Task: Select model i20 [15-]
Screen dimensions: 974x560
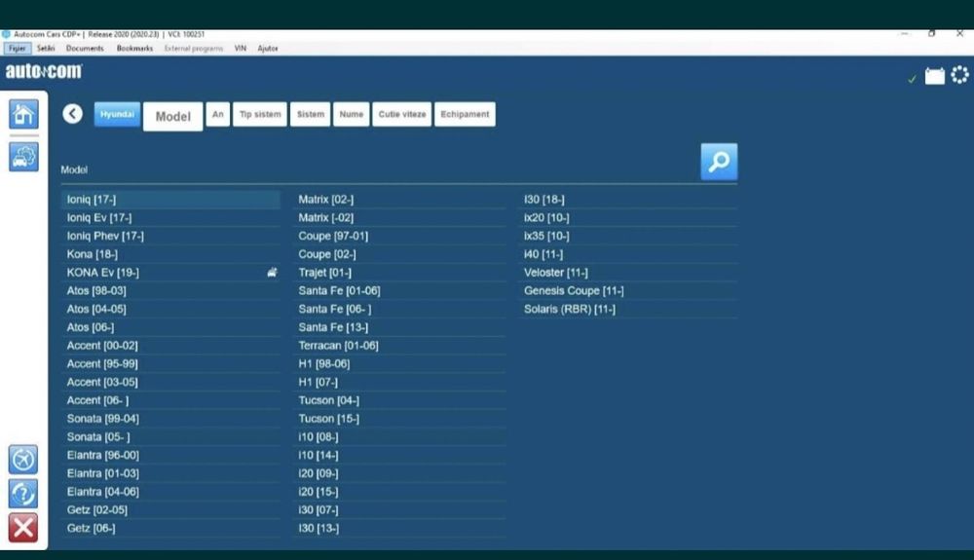Action: coord(399,492)
